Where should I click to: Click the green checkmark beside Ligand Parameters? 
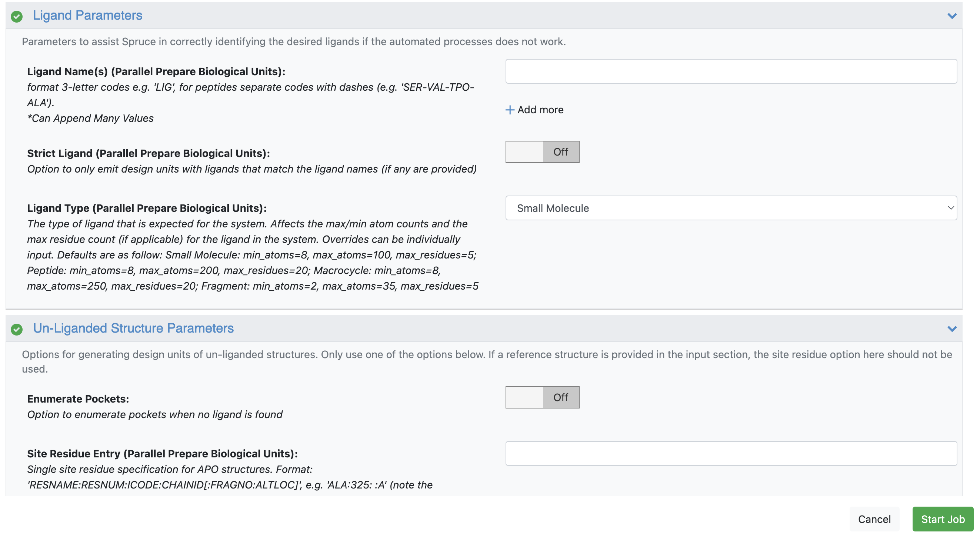pos(16,16)
